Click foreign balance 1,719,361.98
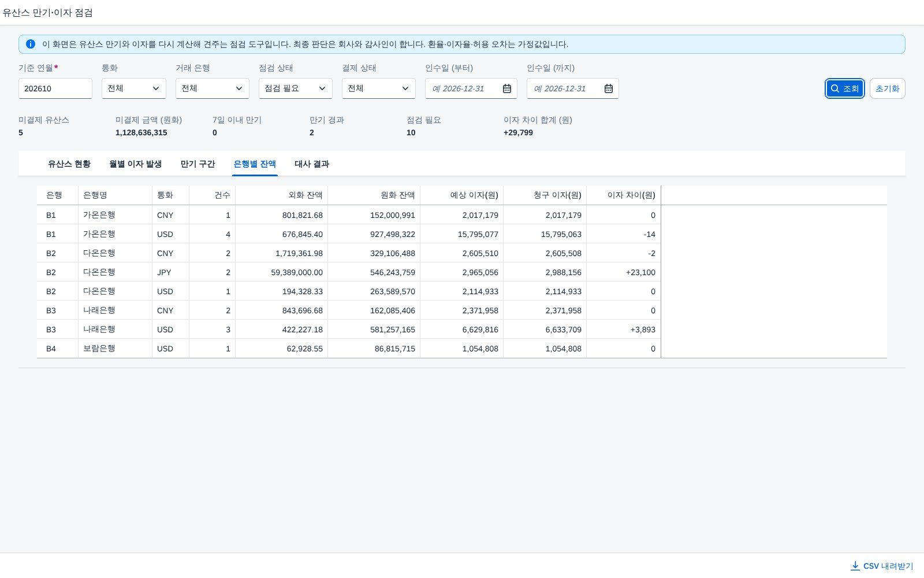Image resolution: width=924 pixels, height=578 pixels. point(299,253)
